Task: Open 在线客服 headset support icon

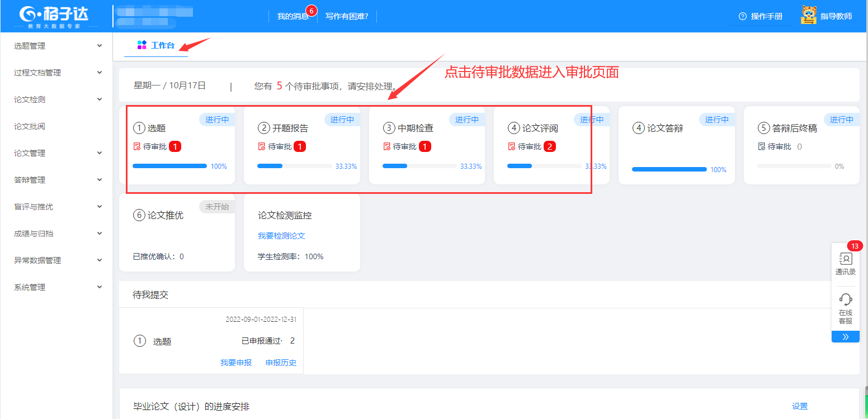Action: 845,299
